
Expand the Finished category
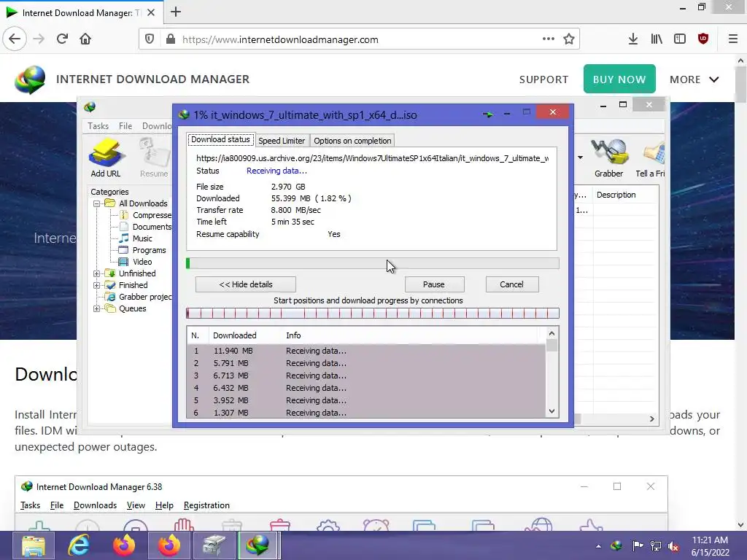(x=97, y=285)
